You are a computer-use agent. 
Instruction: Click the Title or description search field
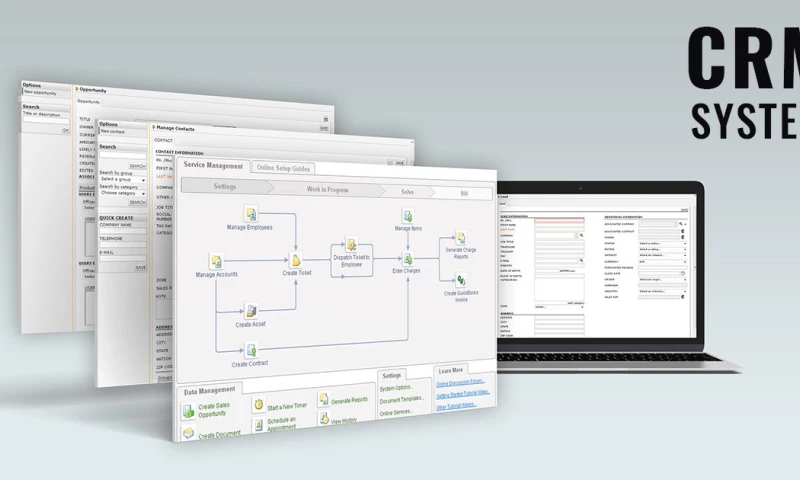tap(45, 120)
